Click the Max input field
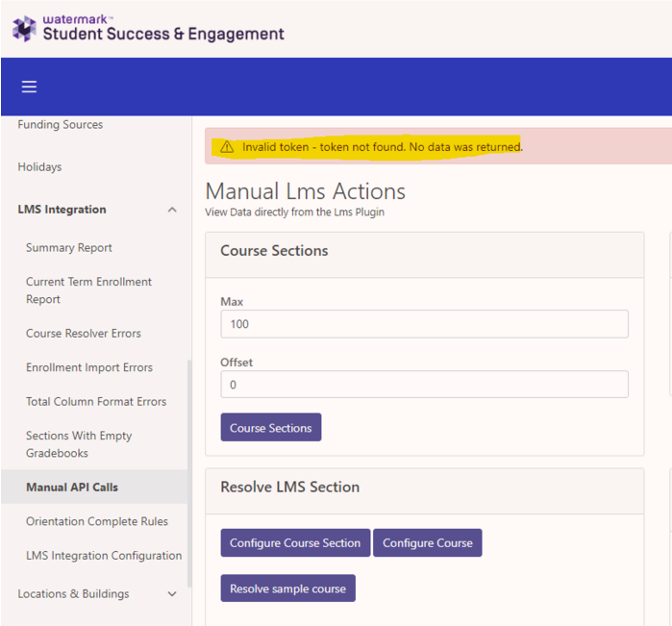This screenshot has width=672, height=626. 424,324
